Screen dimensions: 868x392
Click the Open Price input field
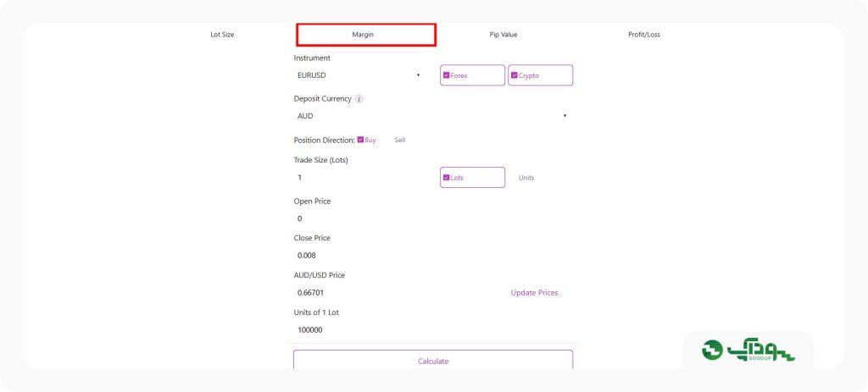(433, 218)
